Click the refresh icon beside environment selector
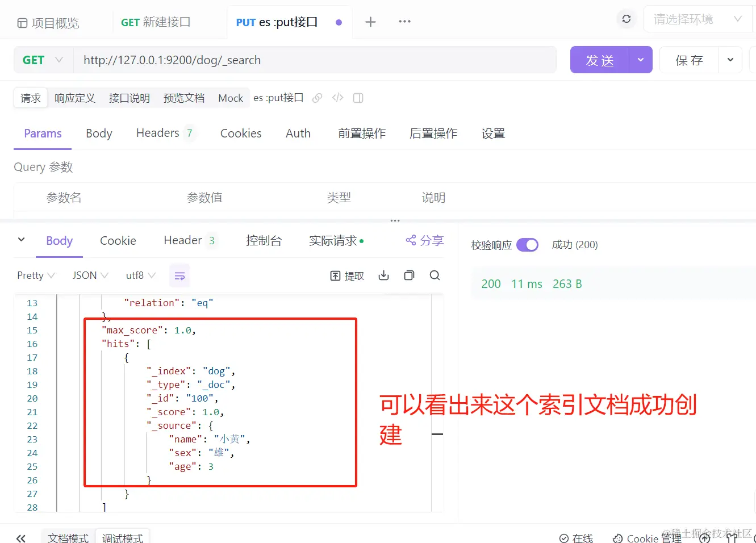Screen dimensions: 756x543 [x=626, y=19]
